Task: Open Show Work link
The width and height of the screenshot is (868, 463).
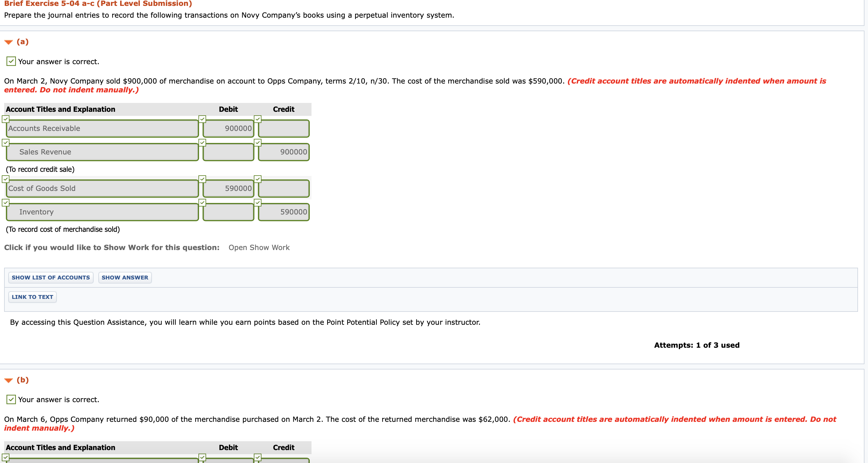Action: pos(259,247)
